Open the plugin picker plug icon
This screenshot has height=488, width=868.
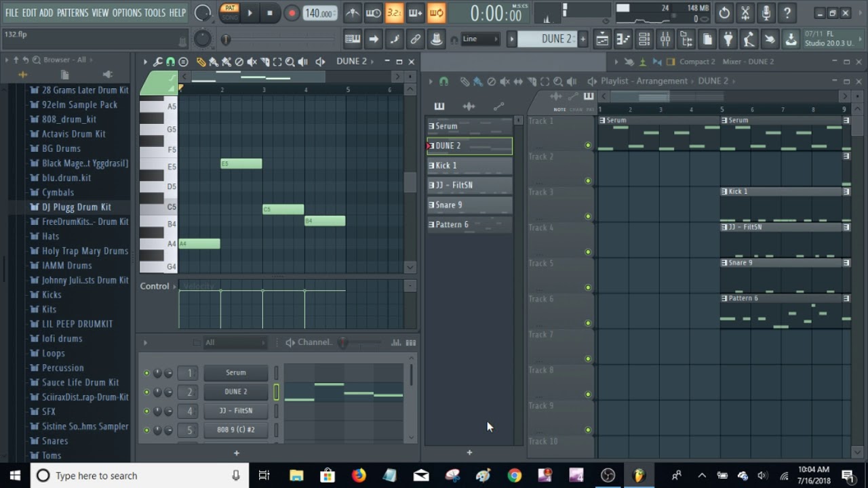(x=728, y=39)
